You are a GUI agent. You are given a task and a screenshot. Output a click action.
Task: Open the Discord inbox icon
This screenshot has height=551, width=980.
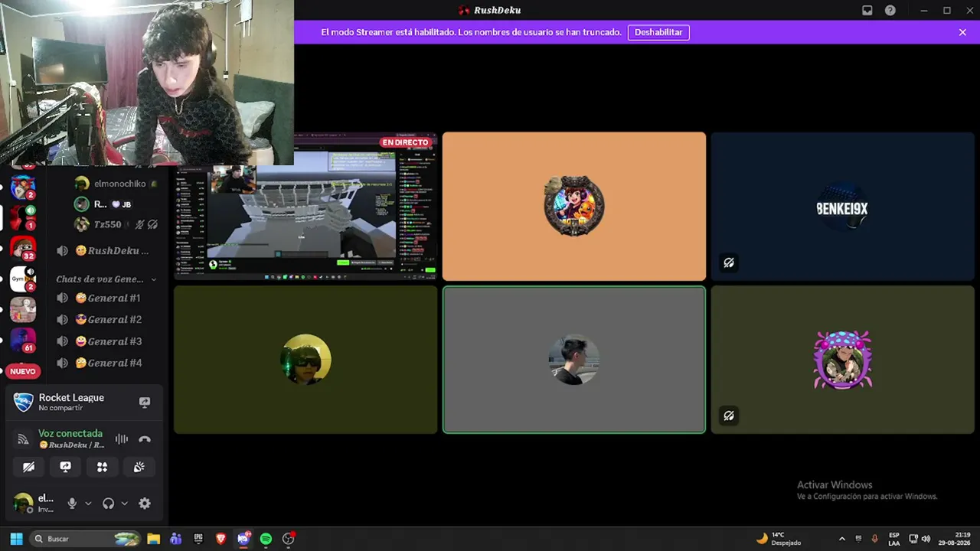(867, 11)
